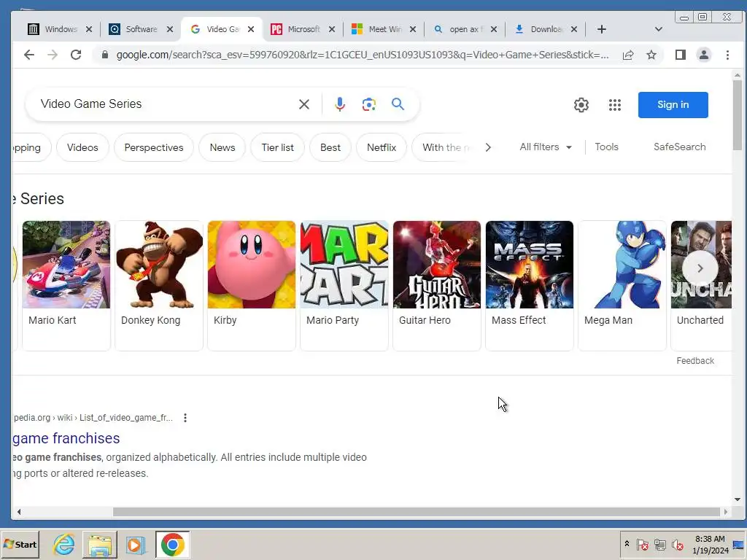Select the Tier list chip
Viewport: 747px width, 560px height.
click(x=278, y=147)
